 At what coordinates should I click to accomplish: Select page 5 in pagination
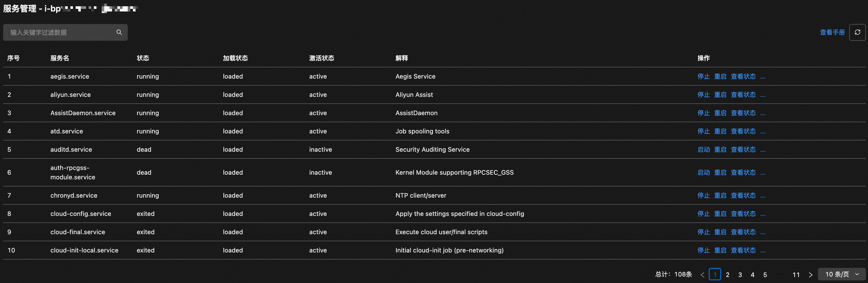(765, 275)
